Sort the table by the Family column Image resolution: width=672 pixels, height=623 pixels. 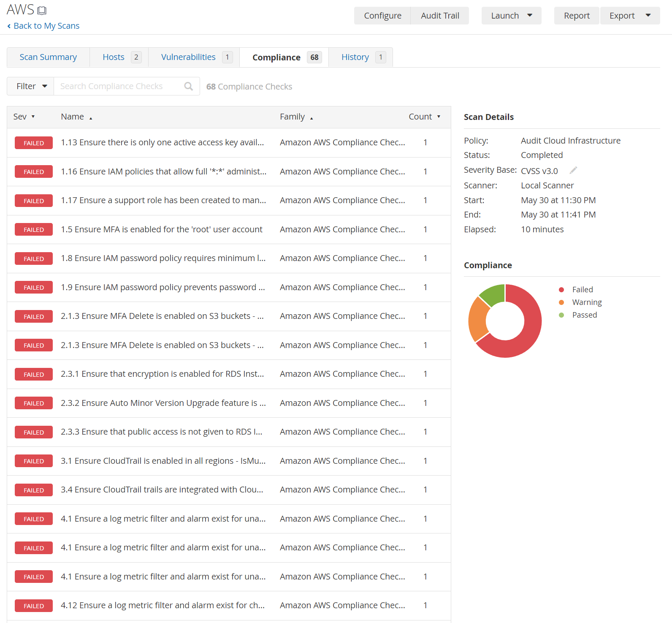(x=296, y=117)
